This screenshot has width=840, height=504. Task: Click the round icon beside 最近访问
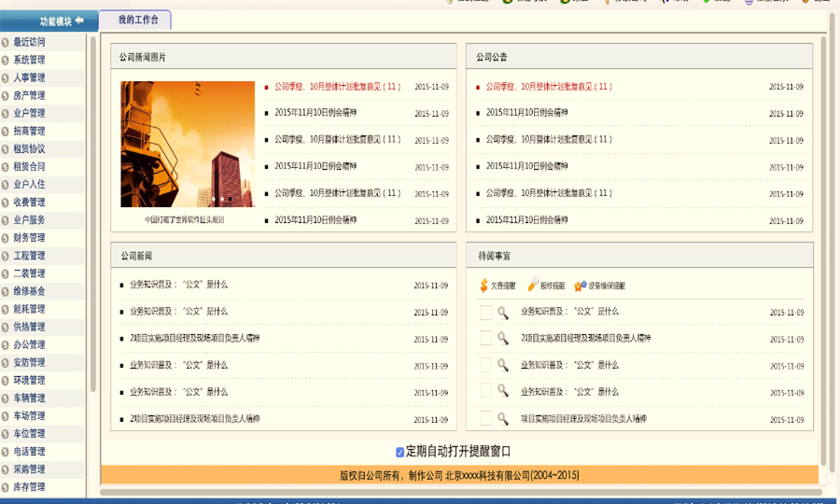coord(6,42)
